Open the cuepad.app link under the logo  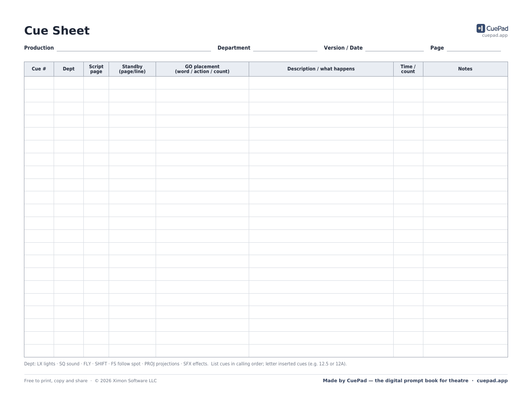(495, 35)
